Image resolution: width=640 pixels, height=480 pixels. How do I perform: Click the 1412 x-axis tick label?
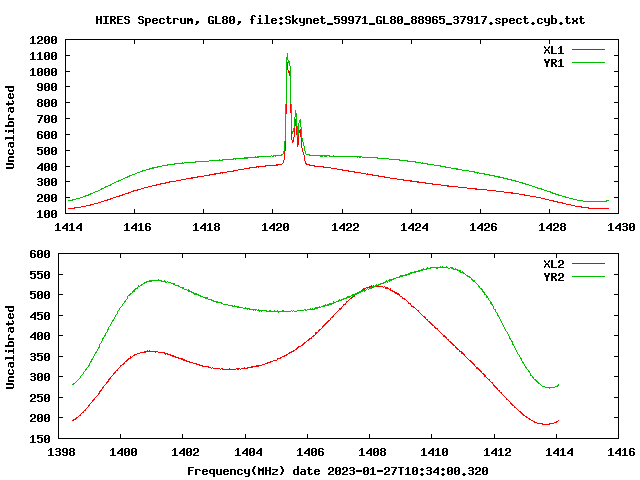point(496,452)
